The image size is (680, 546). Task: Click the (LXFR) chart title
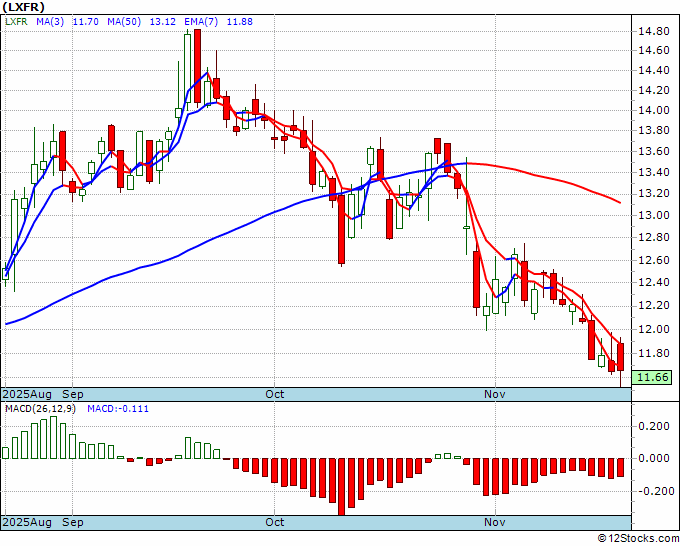(23, 7)
